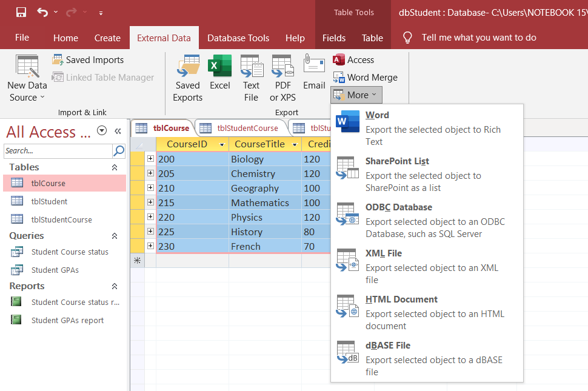Open the CourseTitle column filter dropdown
Screen dimensions: 588x391
click(295, 144)
